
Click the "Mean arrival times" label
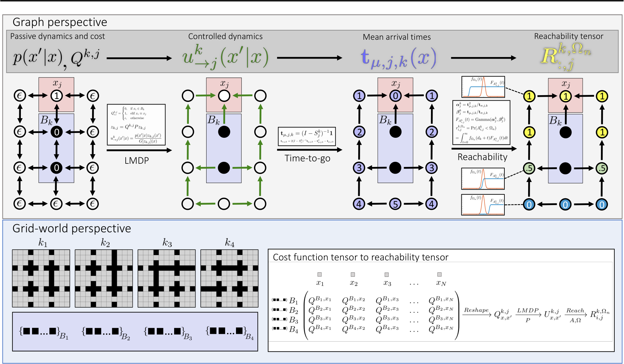[397, 37]
